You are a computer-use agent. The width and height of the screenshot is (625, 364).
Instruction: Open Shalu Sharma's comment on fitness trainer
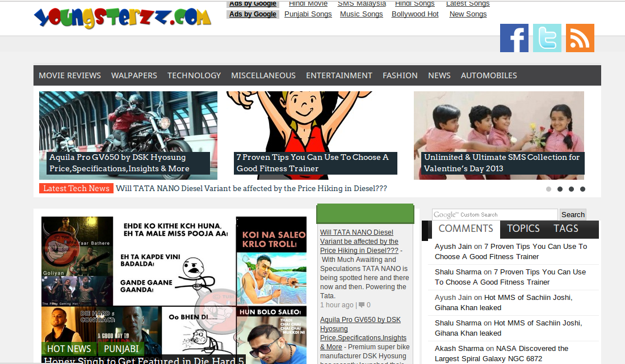pos(510,277)
